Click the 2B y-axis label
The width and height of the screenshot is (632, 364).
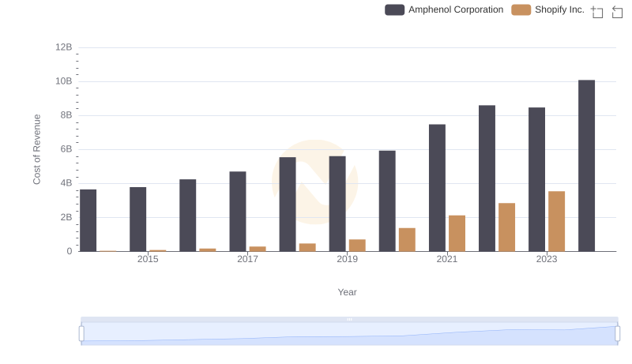(66, 217)
